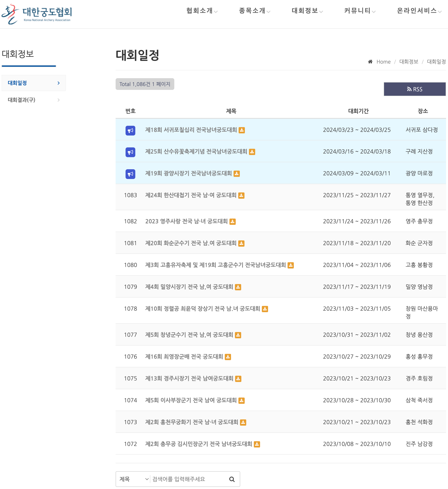Click megaphone icon on 제18회 서귀포칠십리 row
The image size is (448, 489).
coord(130,130)
